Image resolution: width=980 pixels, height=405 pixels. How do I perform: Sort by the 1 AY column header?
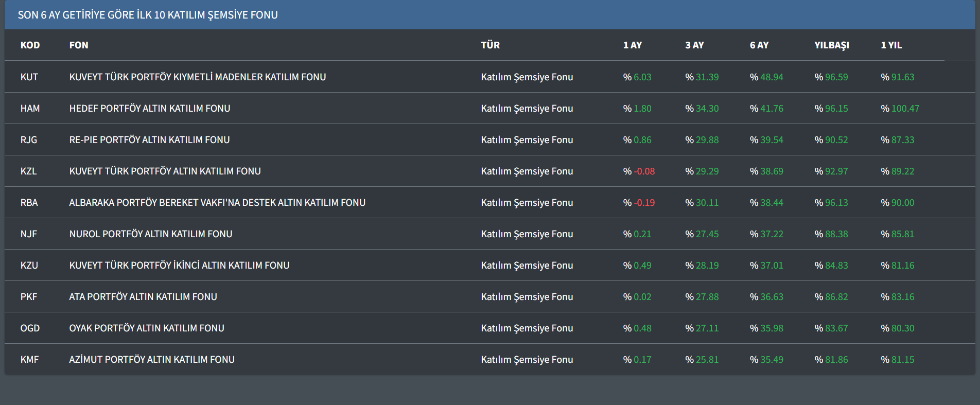632,45
